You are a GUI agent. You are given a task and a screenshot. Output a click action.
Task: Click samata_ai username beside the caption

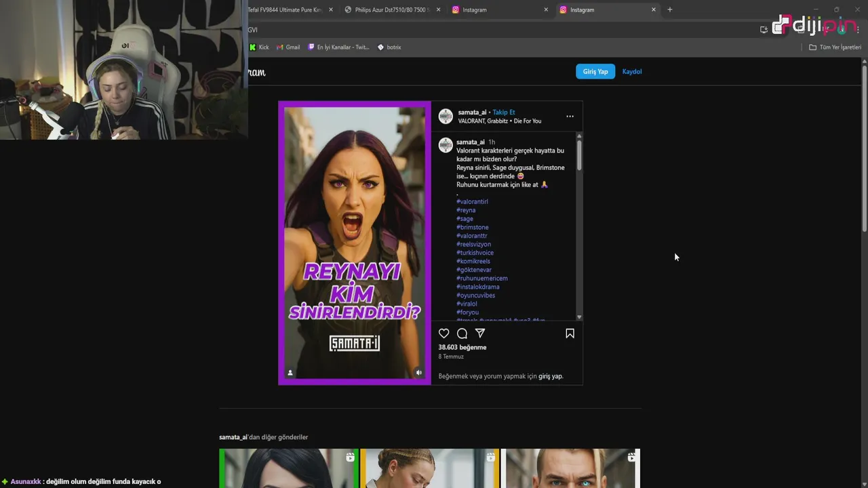[x=471, y=142]
